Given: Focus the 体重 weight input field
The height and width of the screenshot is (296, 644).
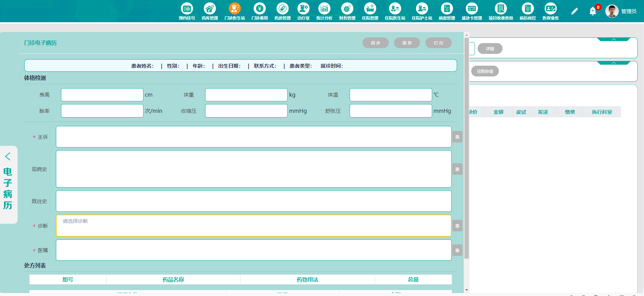Looking at the screenshot, I should [246, 95].
